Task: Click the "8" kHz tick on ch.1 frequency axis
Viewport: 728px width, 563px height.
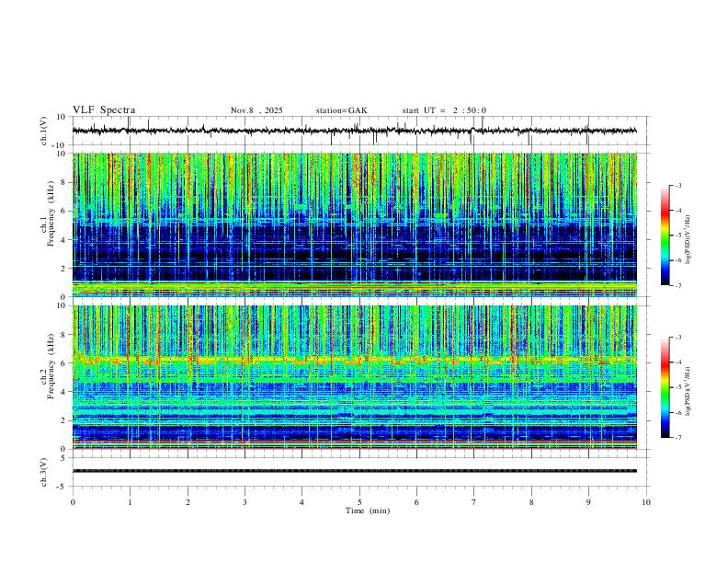Action: pyautogui.click(x=64, y=182)
